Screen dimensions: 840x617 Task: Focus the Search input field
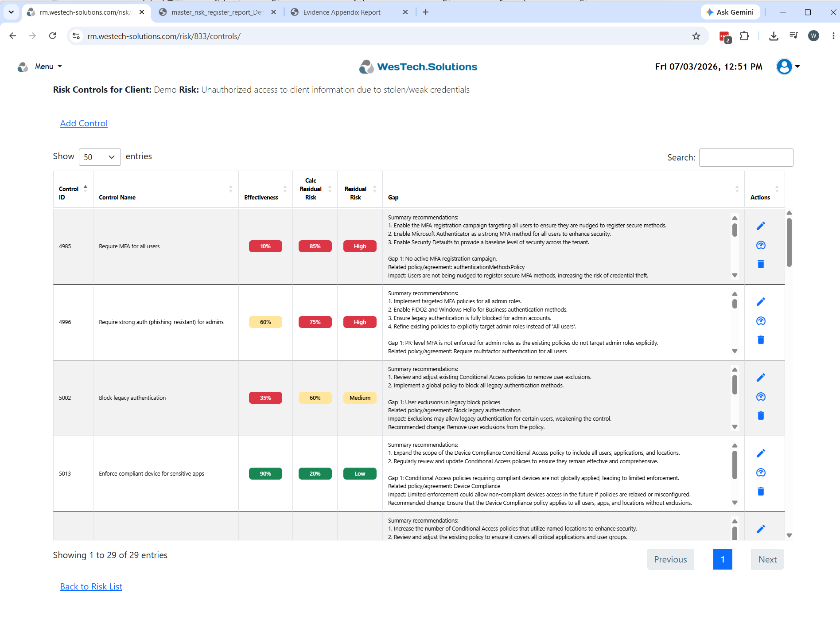[x=746, y=157]
